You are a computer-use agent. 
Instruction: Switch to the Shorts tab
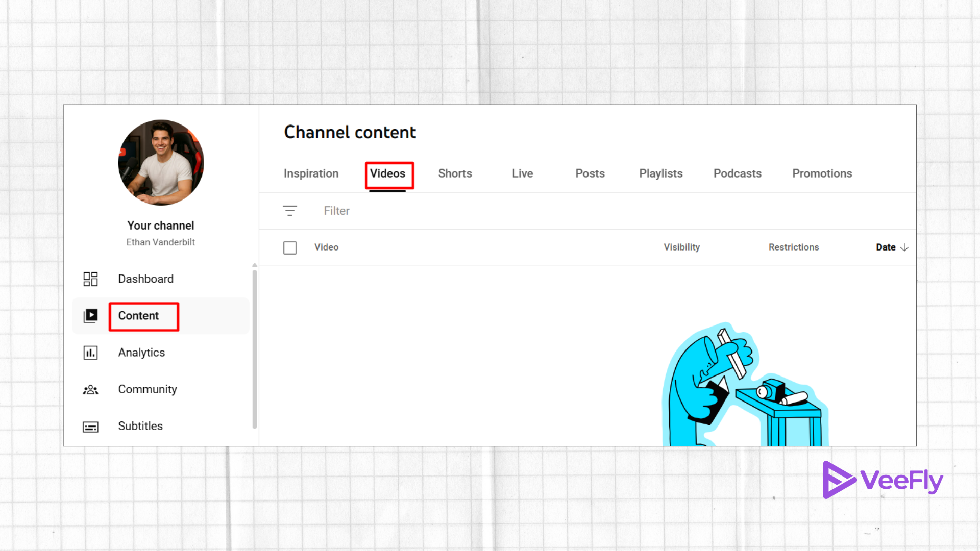click(455, 173)
